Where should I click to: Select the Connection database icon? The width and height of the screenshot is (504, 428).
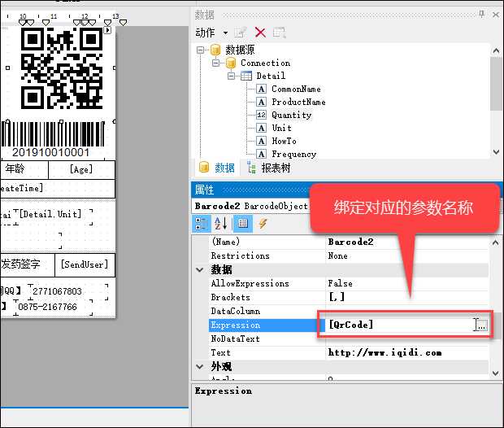[x=231, y=63]
